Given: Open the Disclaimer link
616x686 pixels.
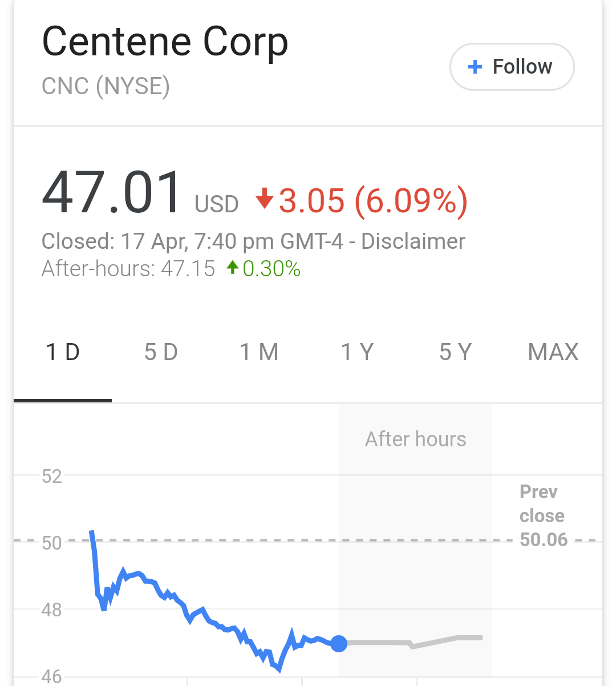Looking at the screenshot, I should pyautogui.click(x=413, y=241).
